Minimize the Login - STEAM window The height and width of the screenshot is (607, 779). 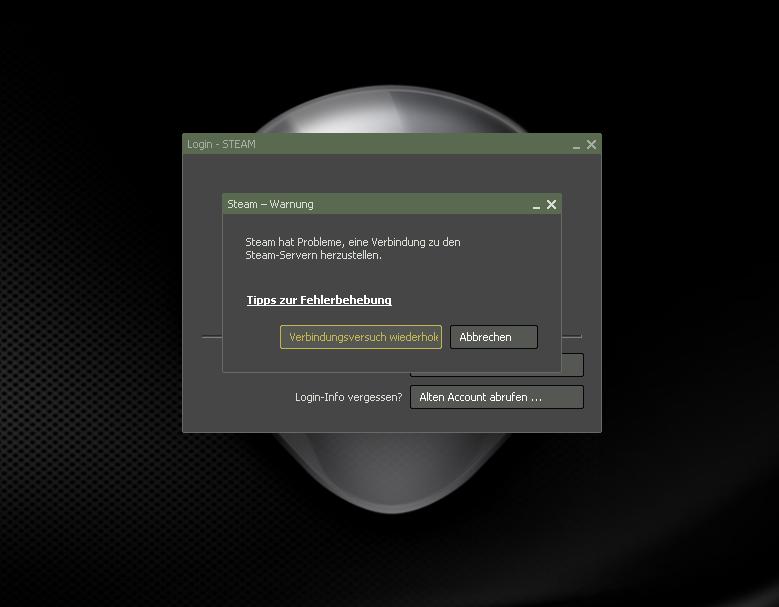point(576,147)
